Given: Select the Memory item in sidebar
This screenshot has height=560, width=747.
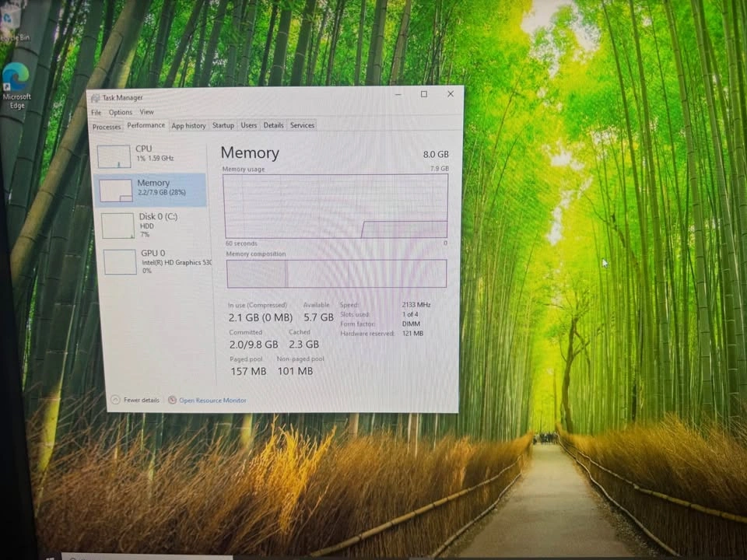Looking at the screenshot, I should 153,188.
